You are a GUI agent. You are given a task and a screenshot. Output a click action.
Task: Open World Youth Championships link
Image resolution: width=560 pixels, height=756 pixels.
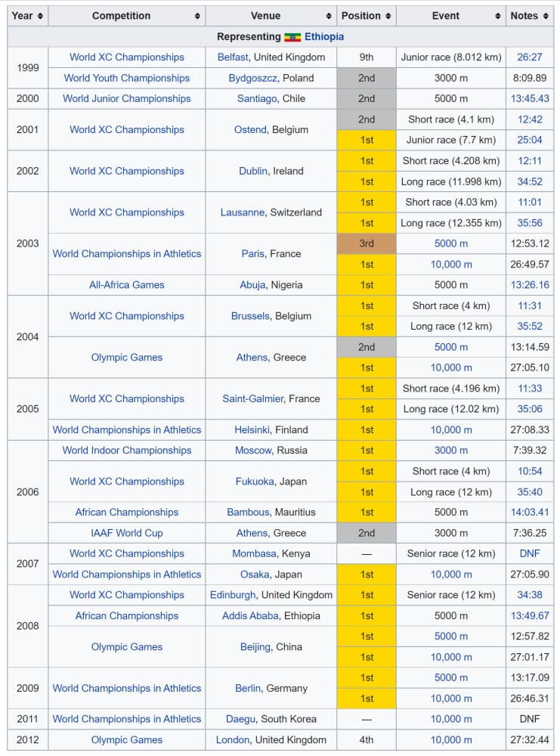pyautogui.click(x=127, y=78)
